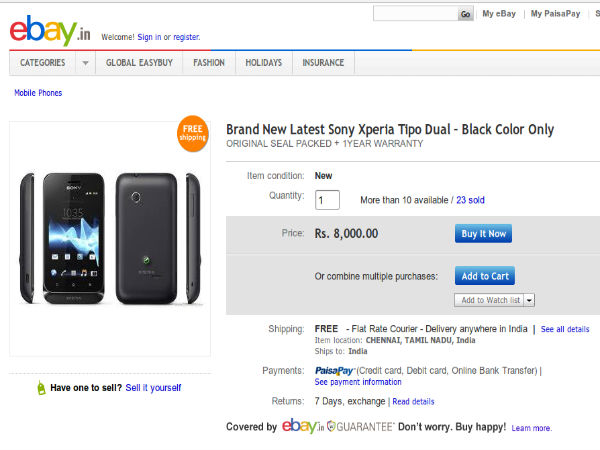
Task: Go to the FASHION tab
Action: pyautogui.click(x=209, y=63)
